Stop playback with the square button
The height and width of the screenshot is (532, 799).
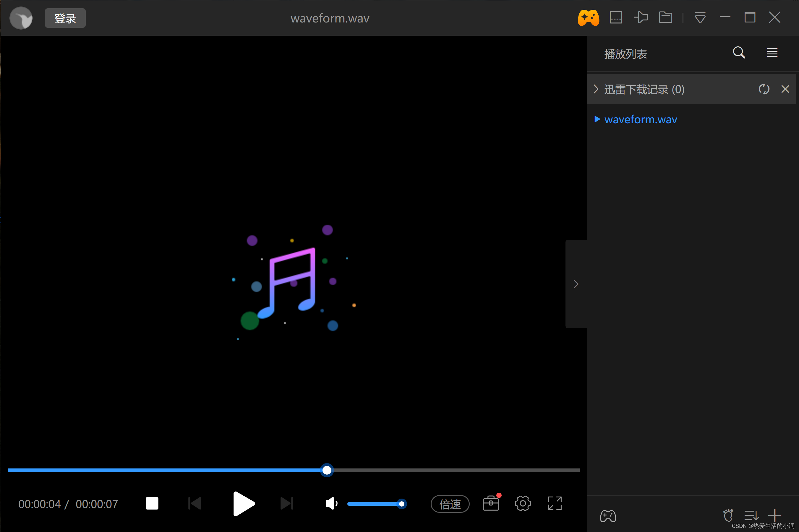[x=152, y=504]
